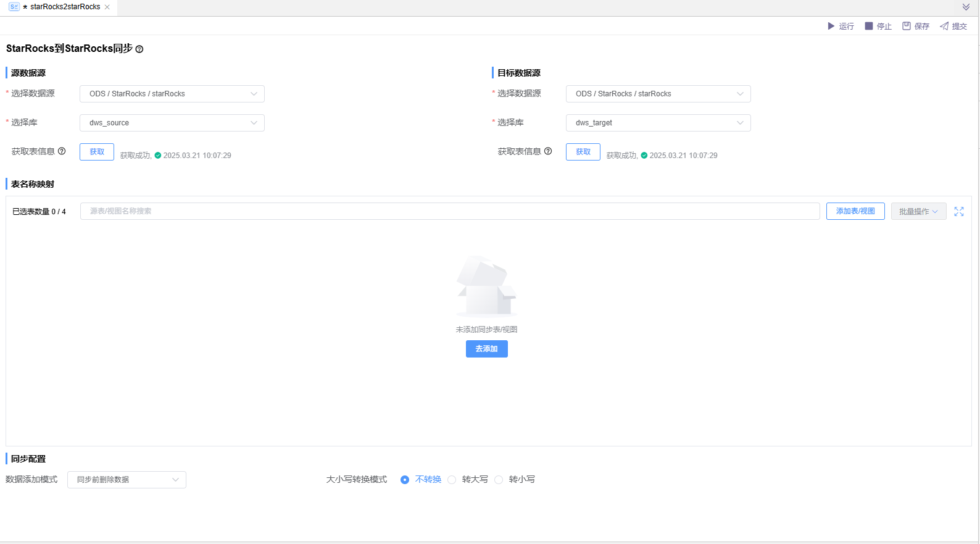Viewport: 980px width, 544px height.
Task: Select the 转大写 radio option
Action: point(452,480)
